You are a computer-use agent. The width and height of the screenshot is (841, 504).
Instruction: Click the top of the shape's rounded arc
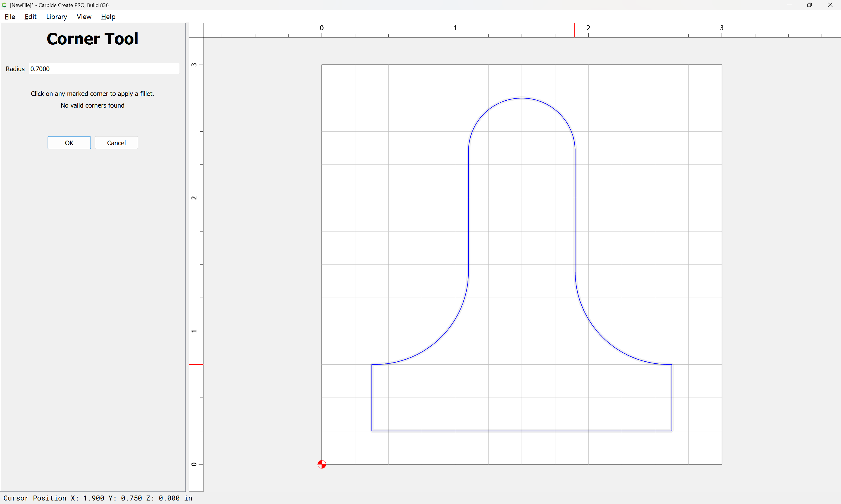[x=522, y=98]
